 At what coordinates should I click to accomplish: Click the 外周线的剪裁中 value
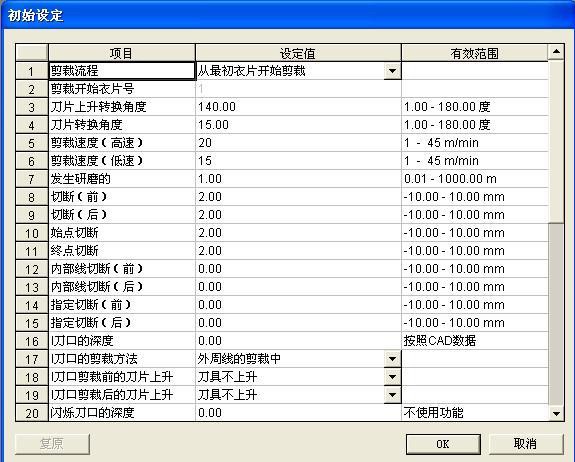239,359
